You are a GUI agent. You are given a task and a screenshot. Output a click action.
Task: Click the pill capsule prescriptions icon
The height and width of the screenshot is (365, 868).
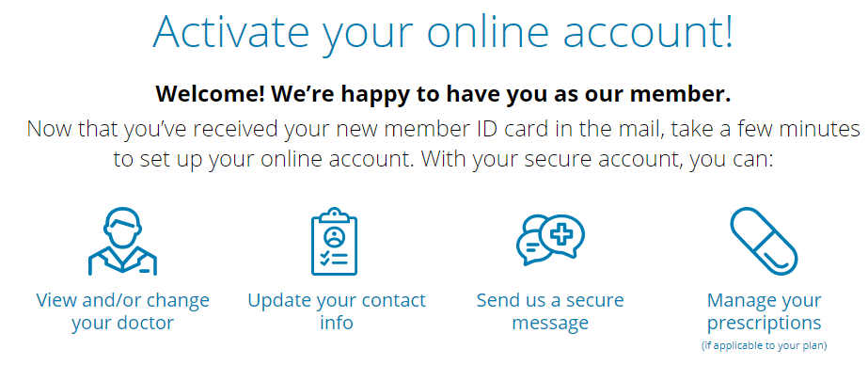pyautogui.click(x=764, y=241)
